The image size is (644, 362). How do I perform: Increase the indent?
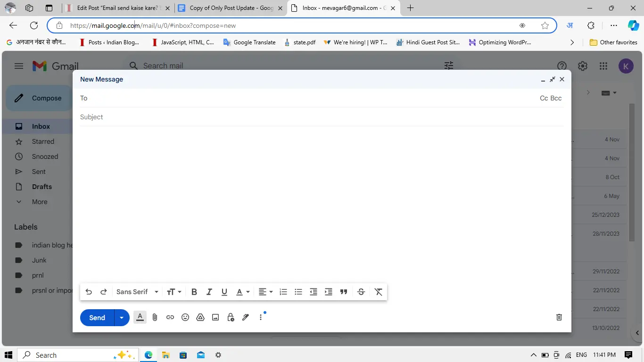(x=329, y=292)
